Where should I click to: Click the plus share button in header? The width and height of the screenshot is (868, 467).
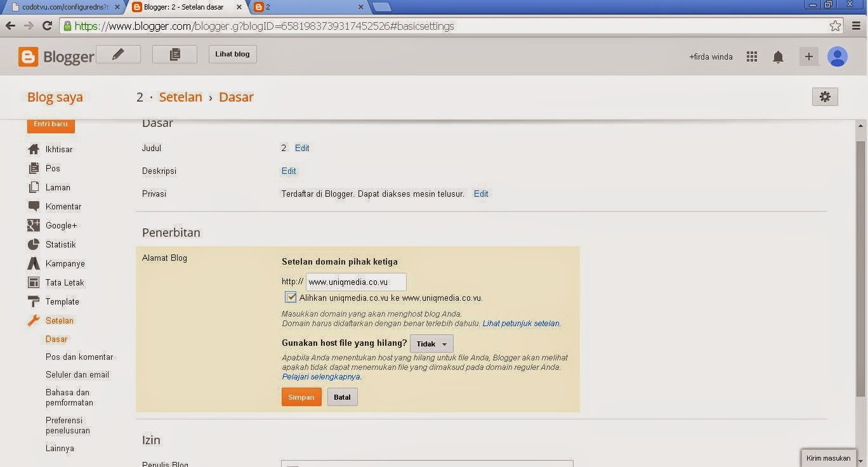[808, 56]
